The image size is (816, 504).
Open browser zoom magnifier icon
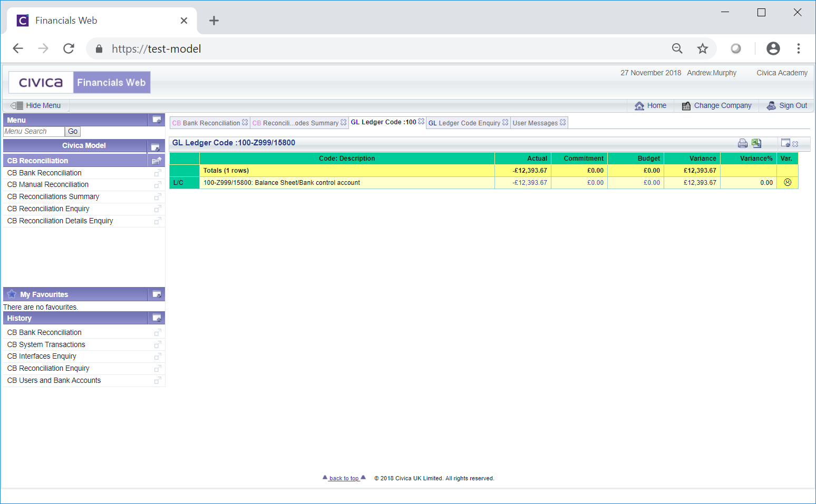point(677,48)
